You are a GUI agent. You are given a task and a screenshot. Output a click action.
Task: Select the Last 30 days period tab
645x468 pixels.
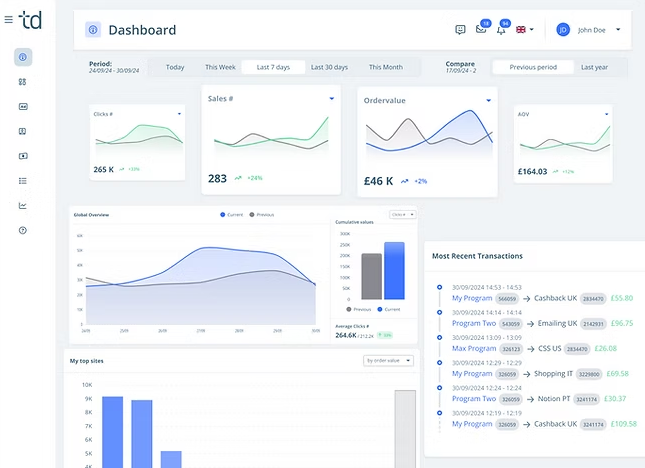pos(329,67)
